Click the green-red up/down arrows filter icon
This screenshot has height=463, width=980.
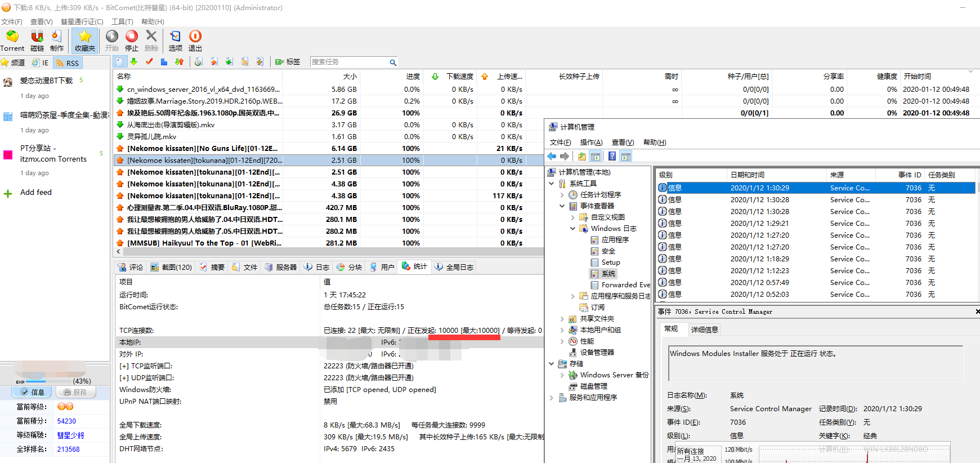[x=179, y=61]
